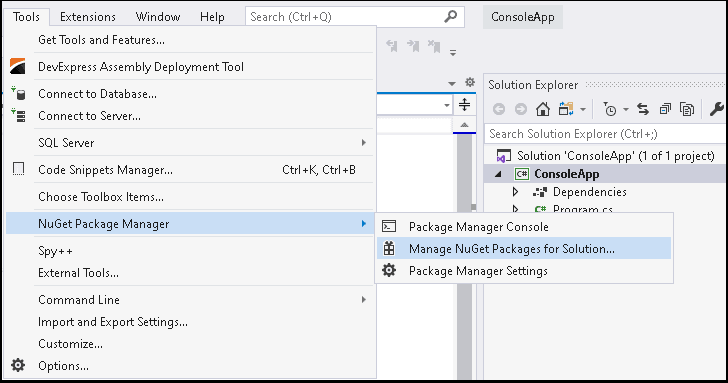The image size is (728, 383).
Task: Click the Search (Ctrl+Q) box
Action: 355,17
